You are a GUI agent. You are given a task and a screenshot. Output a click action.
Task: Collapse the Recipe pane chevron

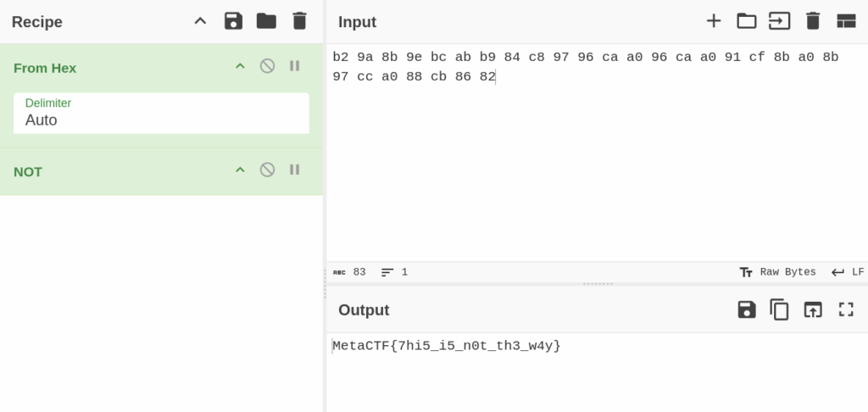click(200, 21)
